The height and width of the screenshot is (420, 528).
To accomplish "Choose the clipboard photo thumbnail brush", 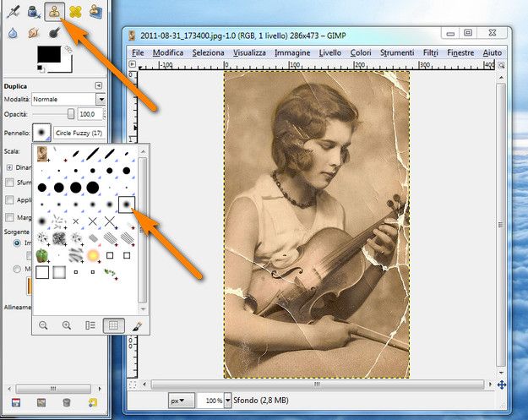I will coord(41,154).
